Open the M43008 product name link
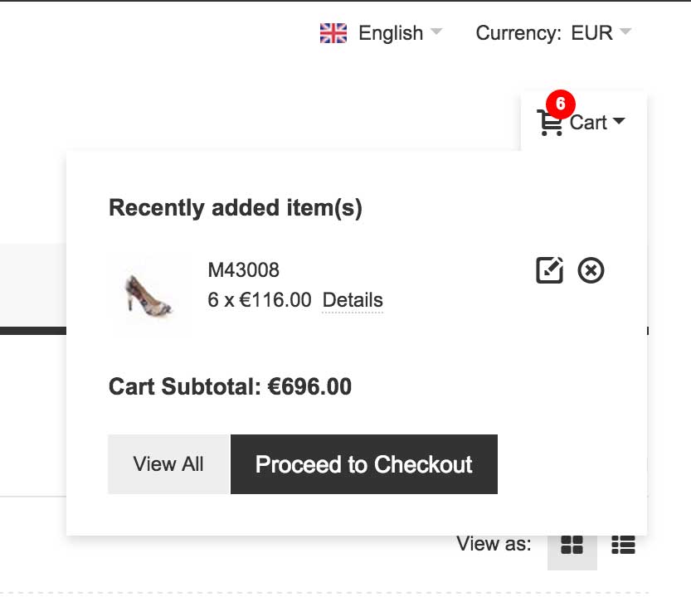Screen dimensions: 691x616 pyautogui.click(x=243, y=270)
